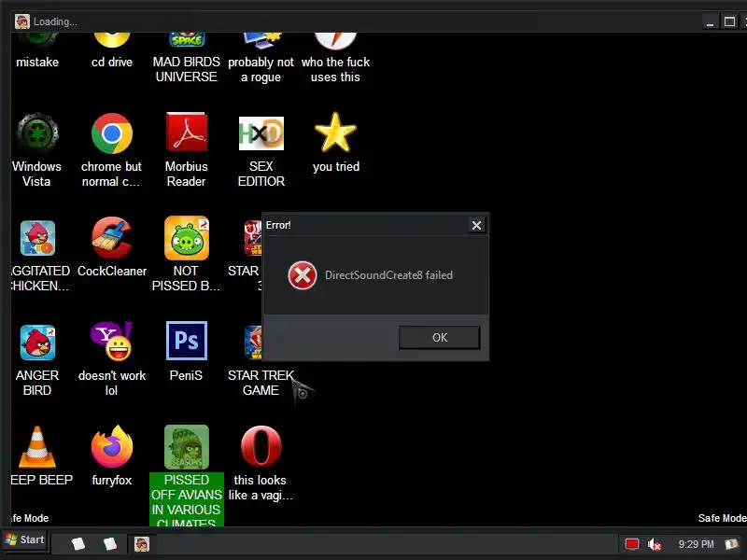Open the Windows Vista recycle bin icon
747x560 pixels.
37,133
